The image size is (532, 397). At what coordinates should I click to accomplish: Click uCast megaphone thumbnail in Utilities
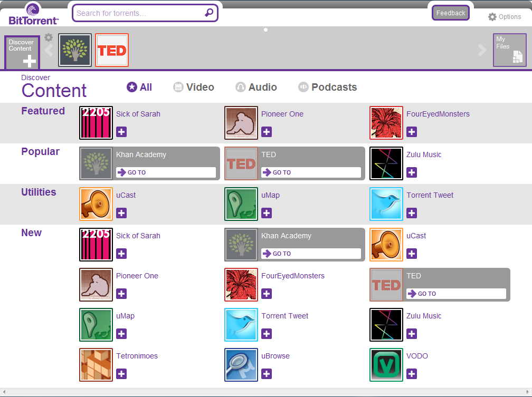pyautogui.click(x=96, y=204)
